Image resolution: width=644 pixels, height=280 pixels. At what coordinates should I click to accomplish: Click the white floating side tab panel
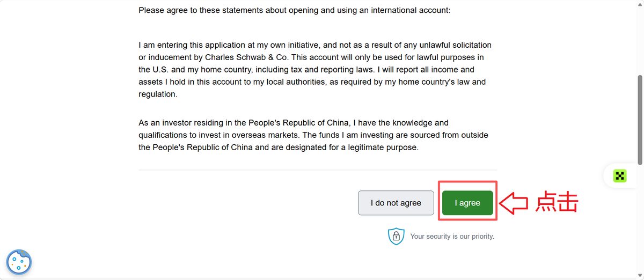pos(624,175)
